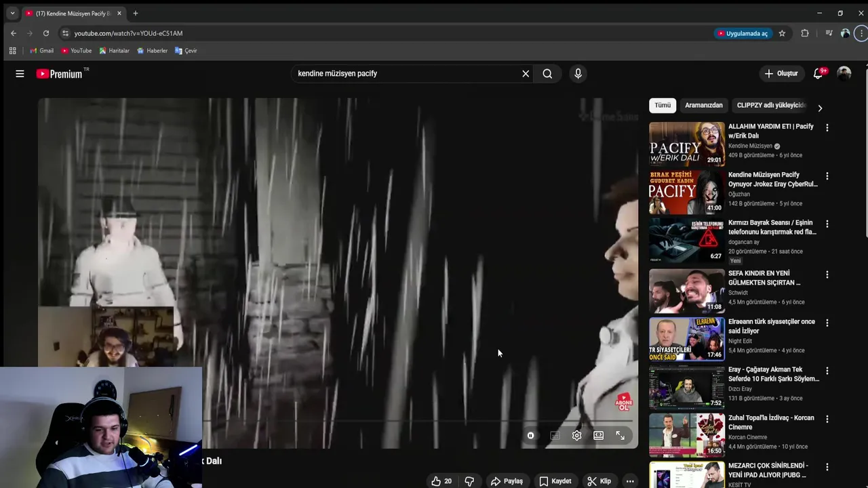The image size is (868, 488).
Task: Open options for 'Eray - Çağatay Akman' video
Action: click(827, 371)
